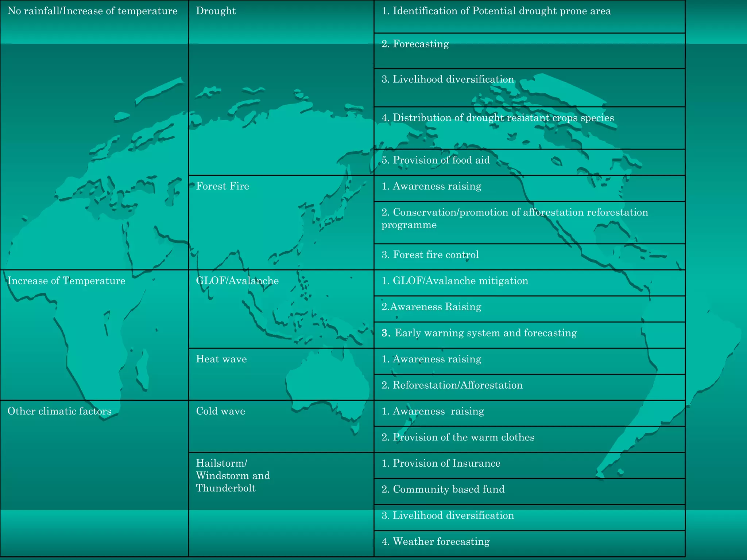
Task: Select 'Provision of the warm clothes' row
Action: (x=458, y=437)
